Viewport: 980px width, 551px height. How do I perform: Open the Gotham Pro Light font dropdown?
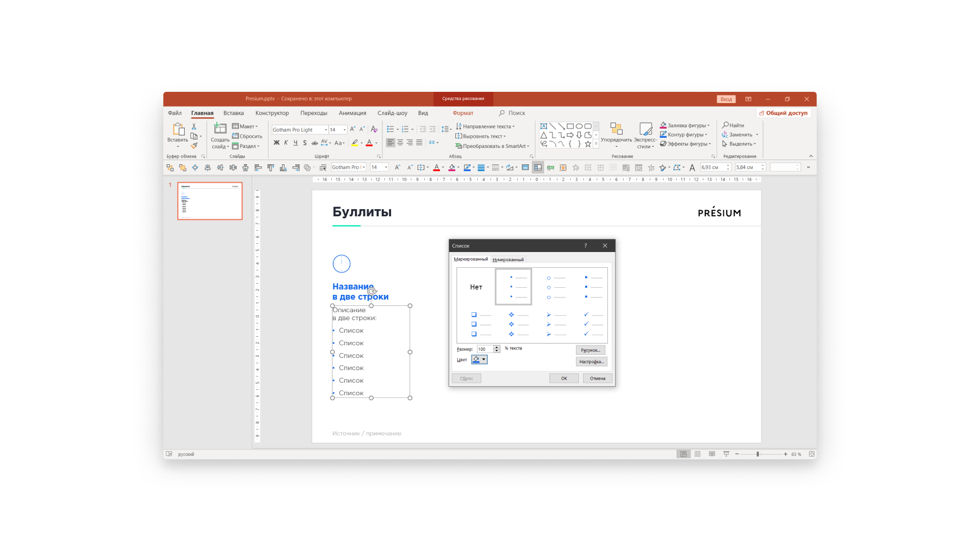326,130
